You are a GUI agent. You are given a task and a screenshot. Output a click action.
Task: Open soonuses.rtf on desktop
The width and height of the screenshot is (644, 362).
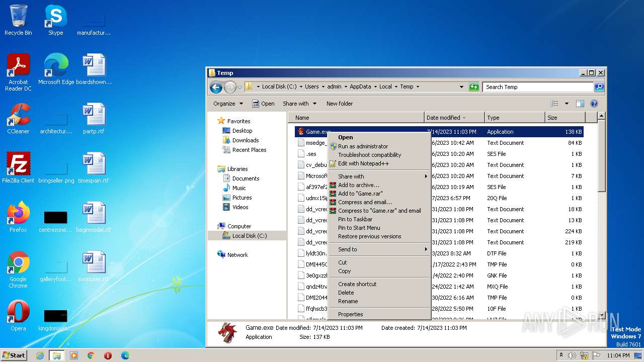click(94, 266)
